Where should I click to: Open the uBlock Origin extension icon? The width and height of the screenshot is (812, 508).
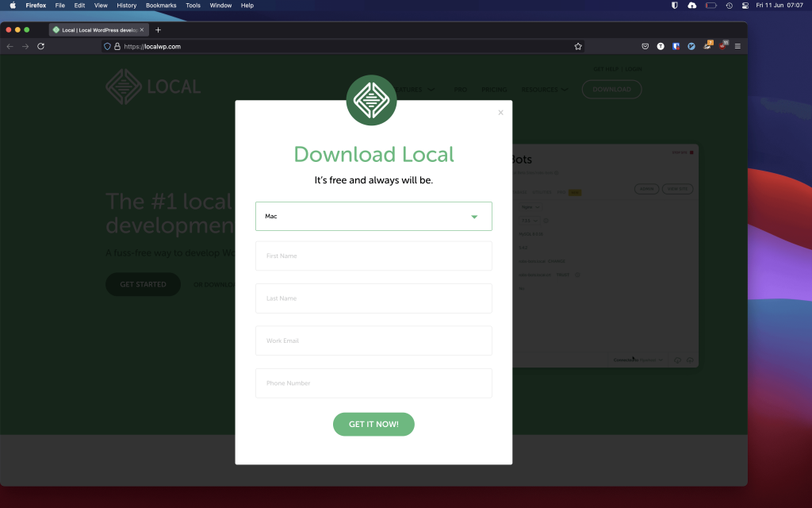pyautogui.click(x=723, y=45)
